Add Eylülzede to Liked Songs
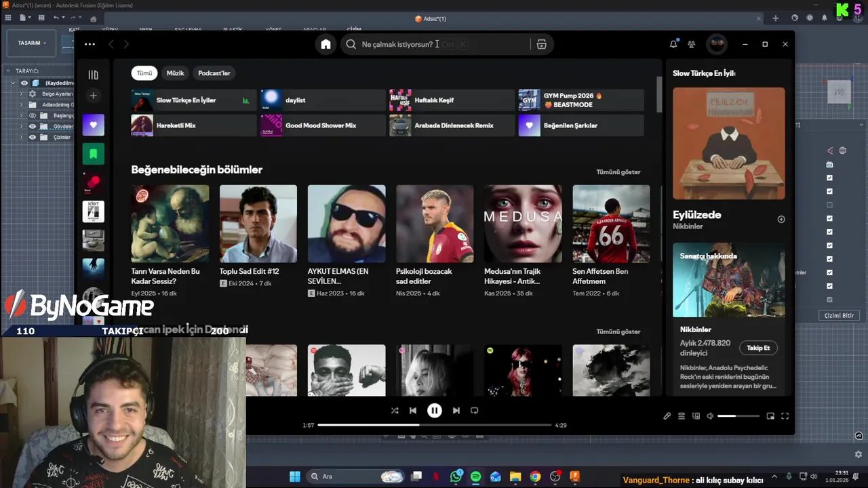Screen dimensions: 868x488 [781, 219]
